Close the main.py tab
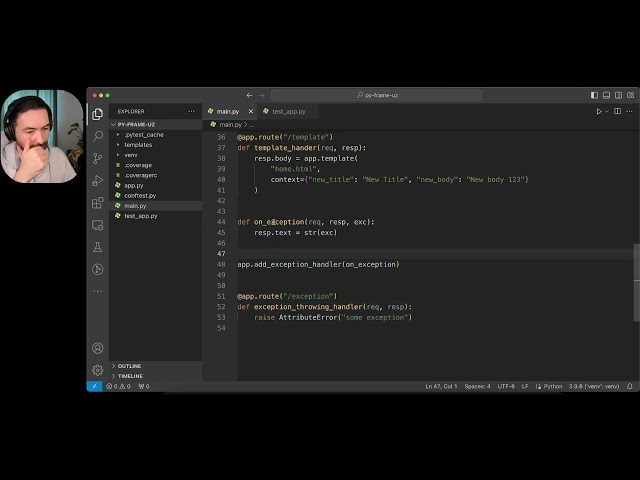Viewport: 640px width, 480px height. pyautogui.click(x=251, y=111)
